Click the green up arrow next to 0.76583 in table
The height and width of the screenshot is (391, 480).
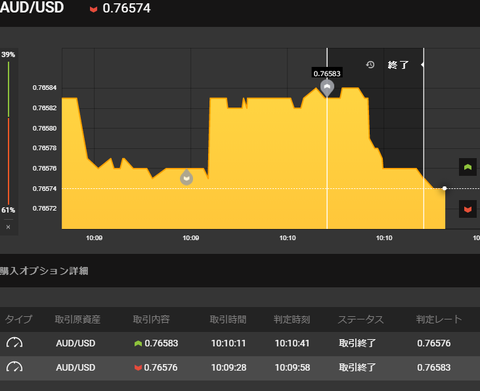(138, 343)
